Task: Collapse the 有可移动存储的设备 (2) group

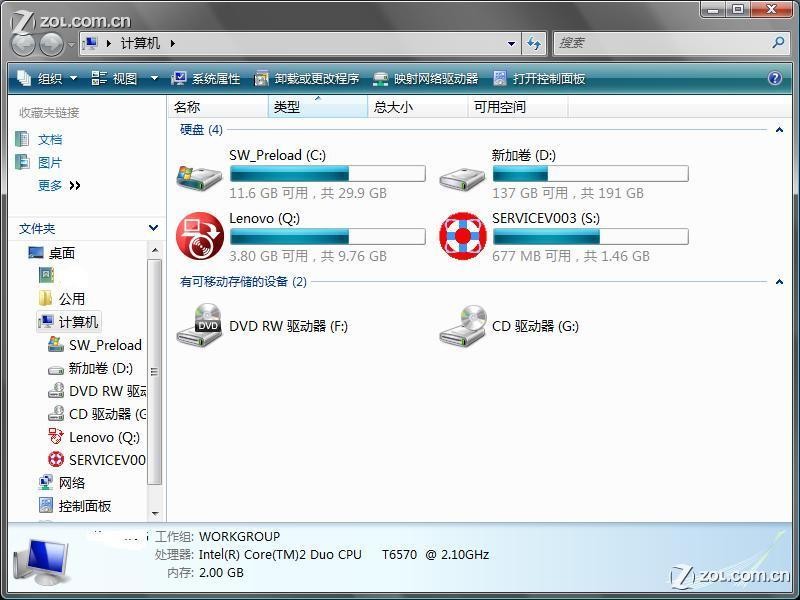Action: [x=781, y=281]
